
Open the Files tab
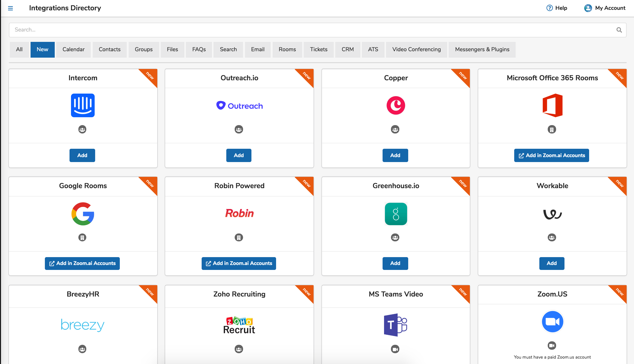(172, 50)
